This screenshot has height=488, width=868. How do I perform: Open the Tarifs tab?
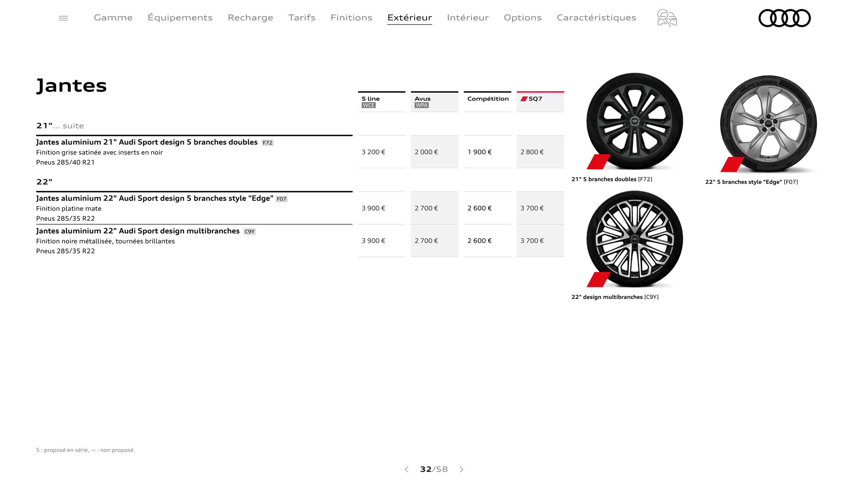(302, 17)
